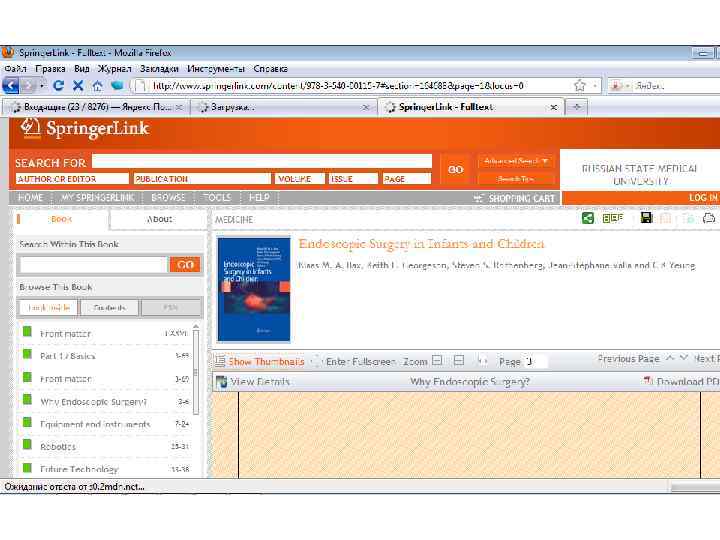This screenshot has width=720, height=540.
Task: Open BROWSE navigation item
Action: tap(168, 197)
